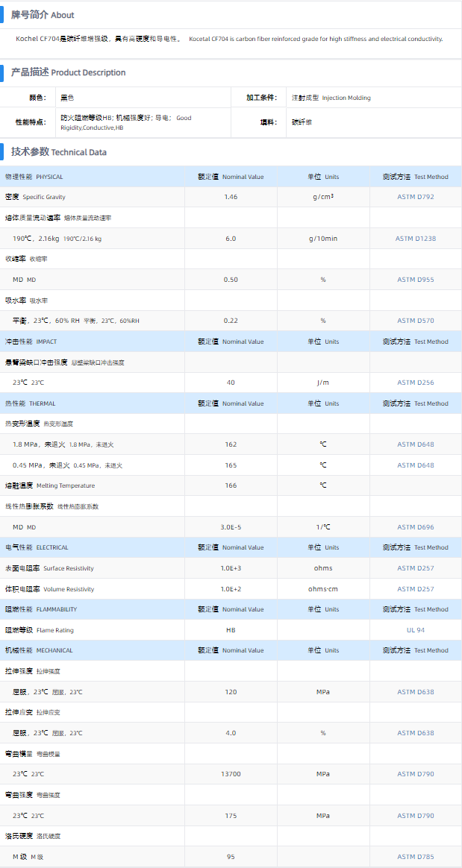The height and width of the screenshot is (868, 462).
Task: Open the ASTM D785 Rockwell hardness link
Action: [415, 857]
